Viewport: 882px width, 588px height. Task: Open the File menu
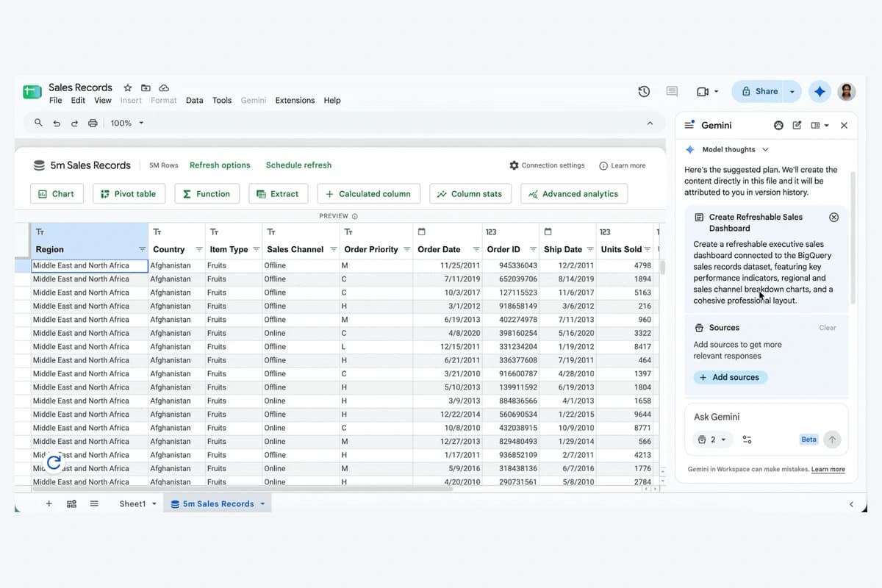[56, 101]
